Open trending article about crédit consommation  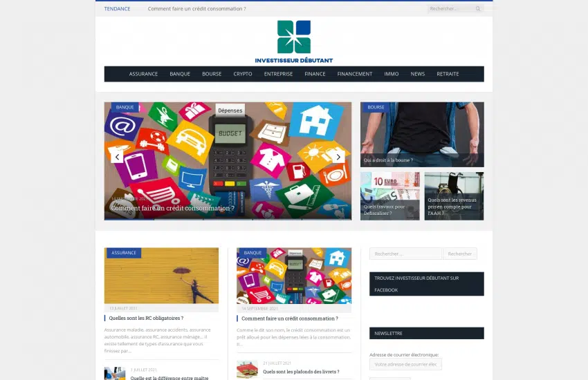pyautogui.click(x=196, y=9)
